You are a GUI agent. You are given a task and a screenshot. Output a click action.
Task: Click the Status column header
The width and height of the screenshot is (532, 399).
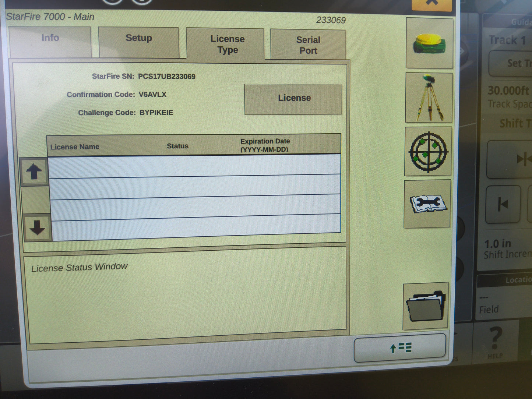click(x=177, y=146)
